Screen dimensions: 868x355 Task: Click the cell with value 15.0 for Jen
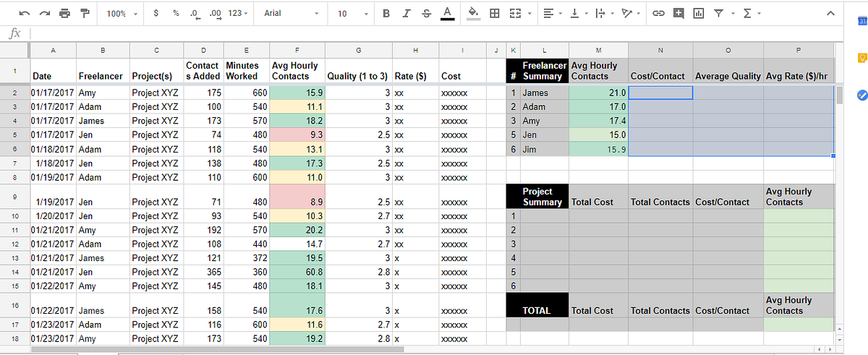click(x=598, y=134)
